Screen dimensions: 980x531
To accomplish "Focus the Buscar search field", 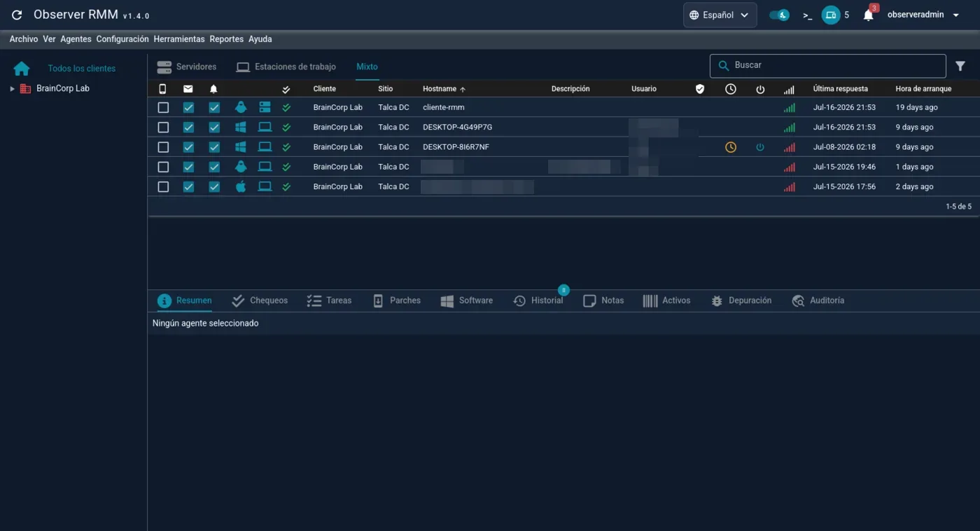I will (x=828, y=66).
